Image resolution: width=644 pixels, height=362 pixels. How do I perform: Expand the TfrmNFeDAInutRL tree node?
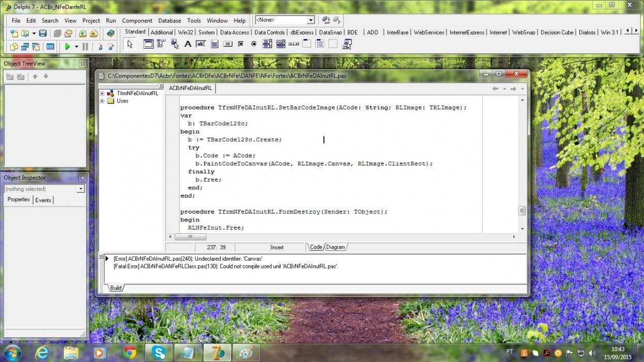pos(102,94)
